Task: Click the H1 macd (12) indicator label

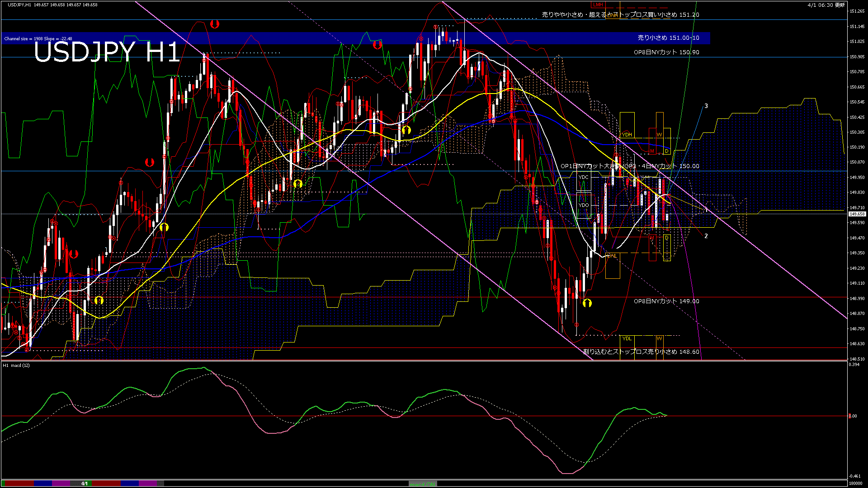Action: pos(16,365)
